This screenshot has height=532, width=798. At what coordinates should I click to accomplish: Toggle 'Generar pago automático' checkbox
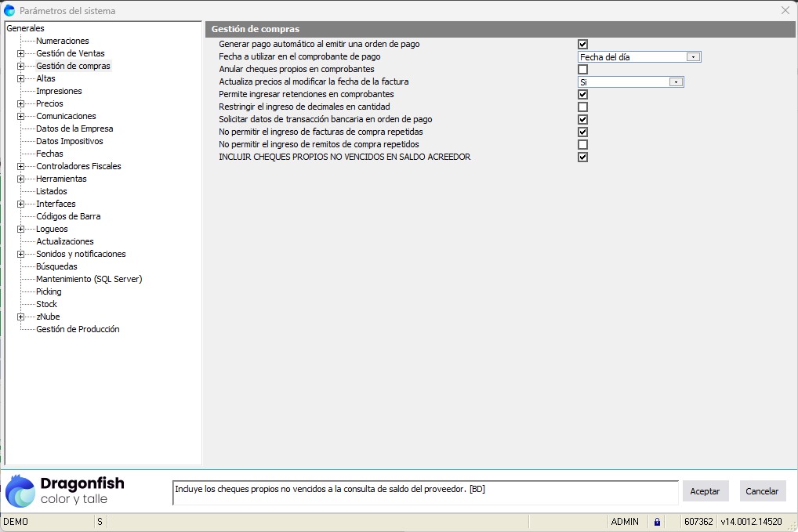[x=582, y=45]
